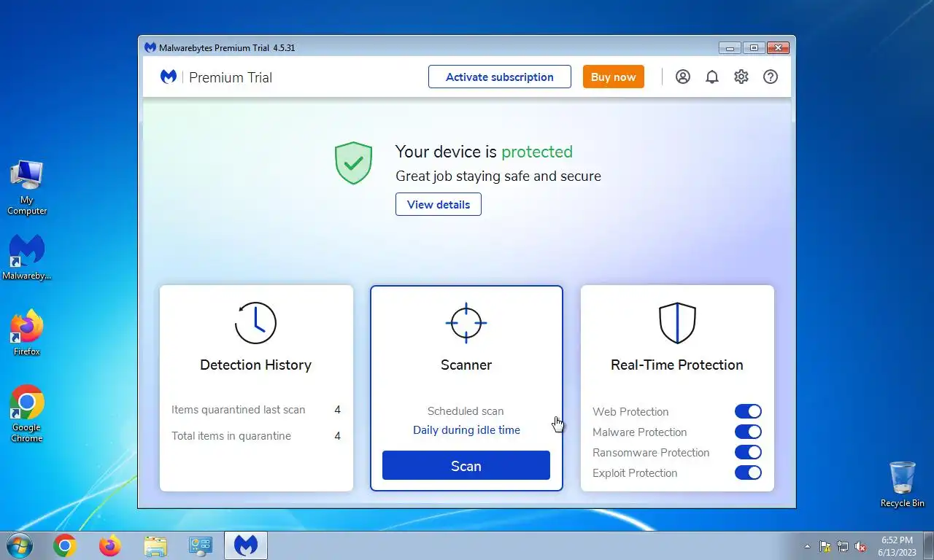Open the control panel taskbar icon
The image size is (934, 560).
(200, 545)
